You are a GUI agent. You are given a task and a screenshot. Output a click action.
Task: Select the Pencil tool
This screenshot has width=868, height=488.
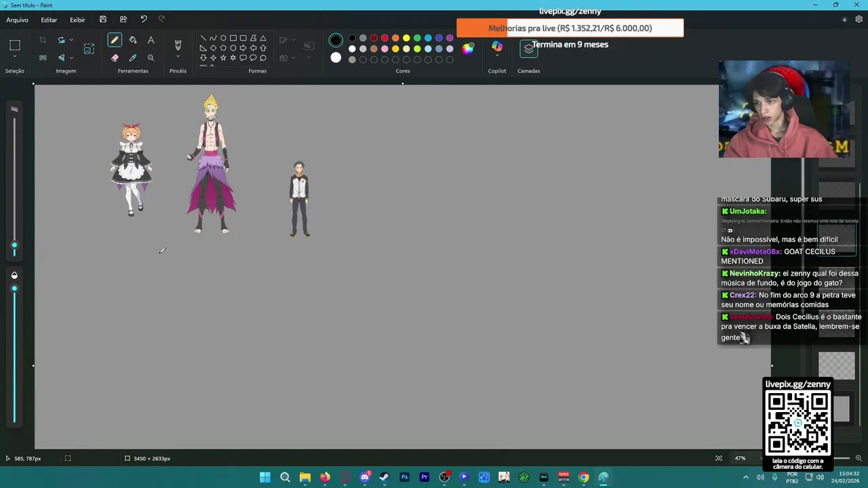tap(115, 41)
